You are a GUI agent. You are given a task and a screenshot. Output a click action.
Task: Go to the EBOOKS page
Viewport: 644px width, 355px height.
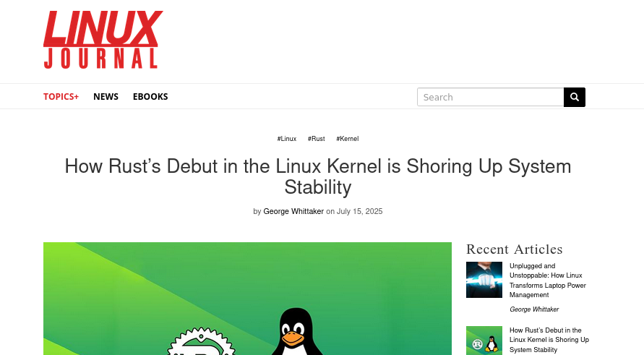pyautogui.click(x=150, y=97)
